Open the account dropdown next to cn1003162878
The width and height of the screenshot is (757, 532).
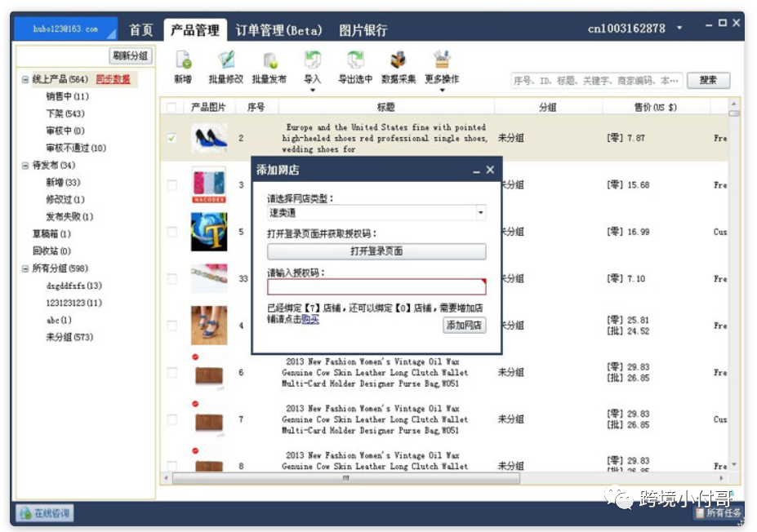point(679,28)
